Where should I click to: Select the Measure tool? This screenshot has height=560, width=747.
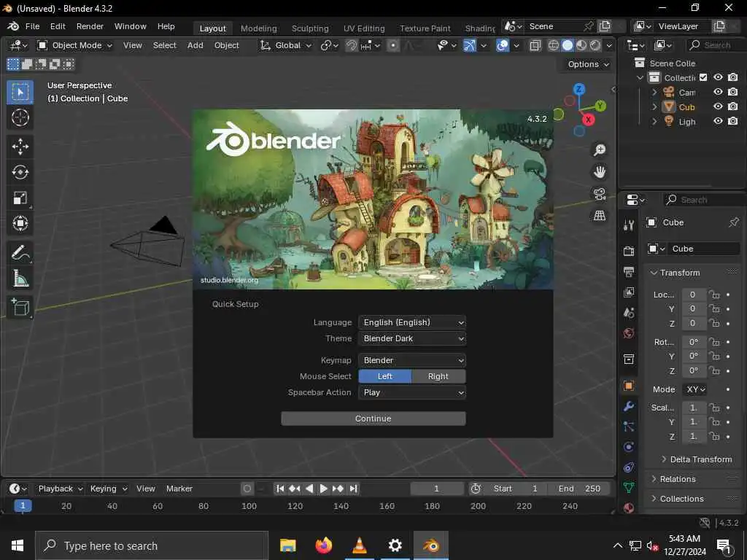click(20, 279)
